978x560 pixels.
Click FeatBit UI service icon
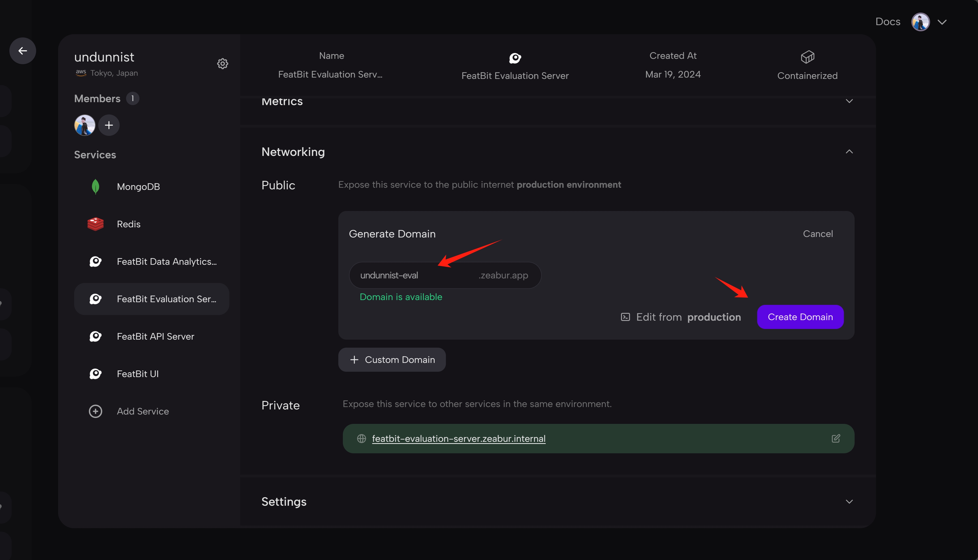coord(96,374)
